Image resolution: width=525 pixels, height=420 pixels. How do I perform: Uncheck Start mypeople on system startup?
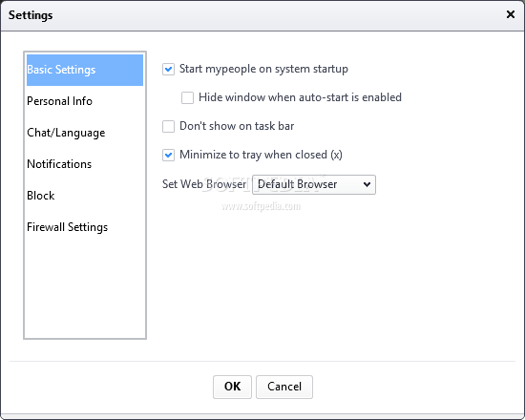168,70
